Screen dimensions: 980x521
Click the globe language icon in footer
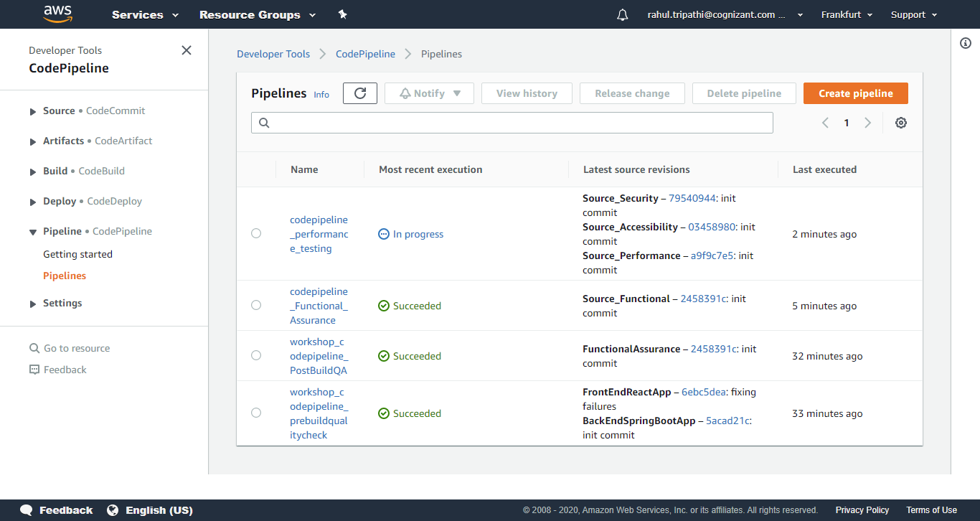[x=113, y=510]
